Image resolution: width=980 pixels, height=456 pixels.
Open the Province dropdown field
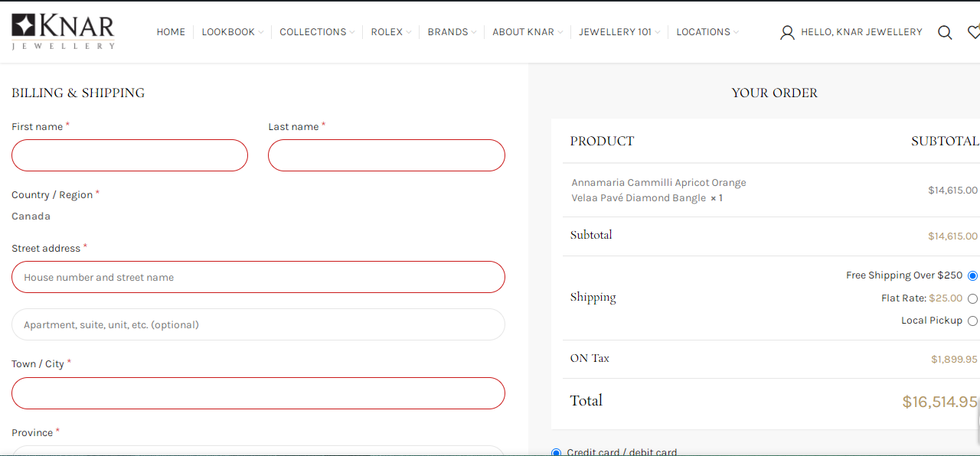(258, 451)
